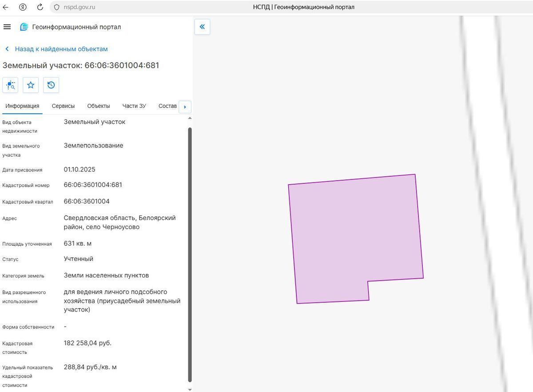Click the status value Учтенный
Viewport: 533px width, 392px height.
click(x=79, y=259)
